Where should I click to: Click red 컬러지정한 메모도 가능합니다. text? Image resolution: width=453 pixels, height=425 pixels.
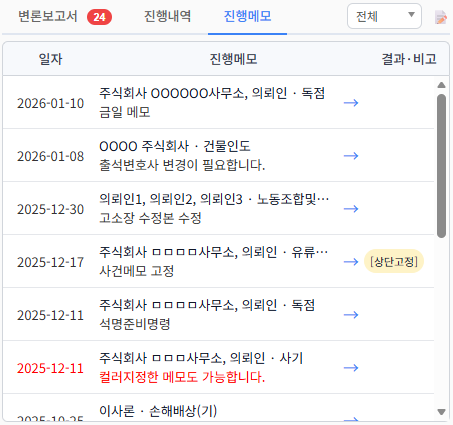coord(182,377)
